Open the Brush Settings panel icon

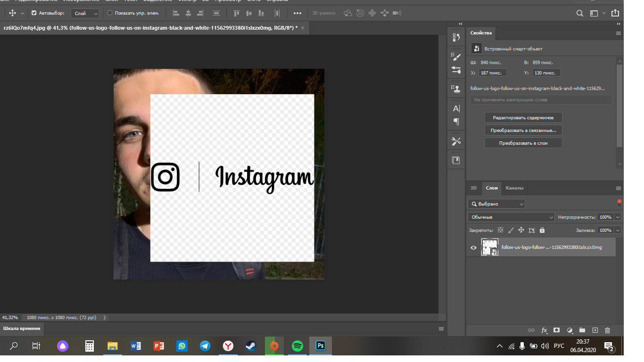pos(456,70)
